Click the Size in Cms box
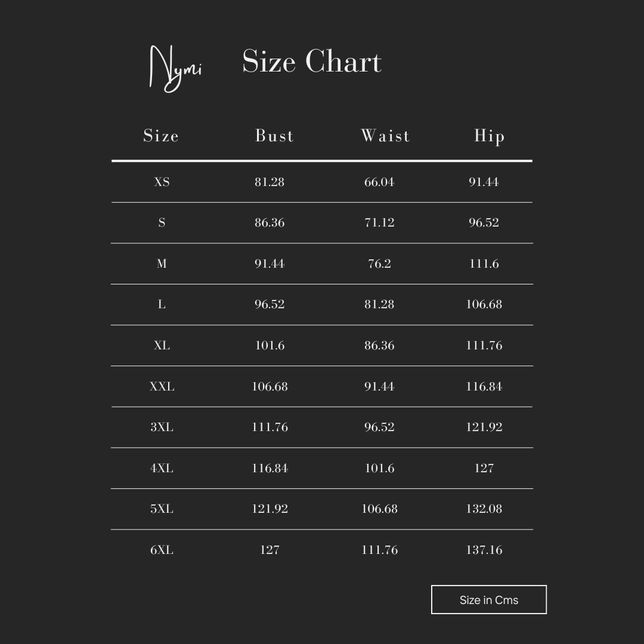 tap(489, 600)
